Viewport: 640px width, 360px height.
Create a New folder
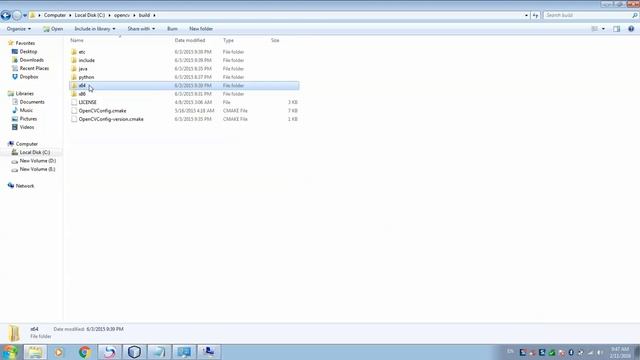[201, 29]
